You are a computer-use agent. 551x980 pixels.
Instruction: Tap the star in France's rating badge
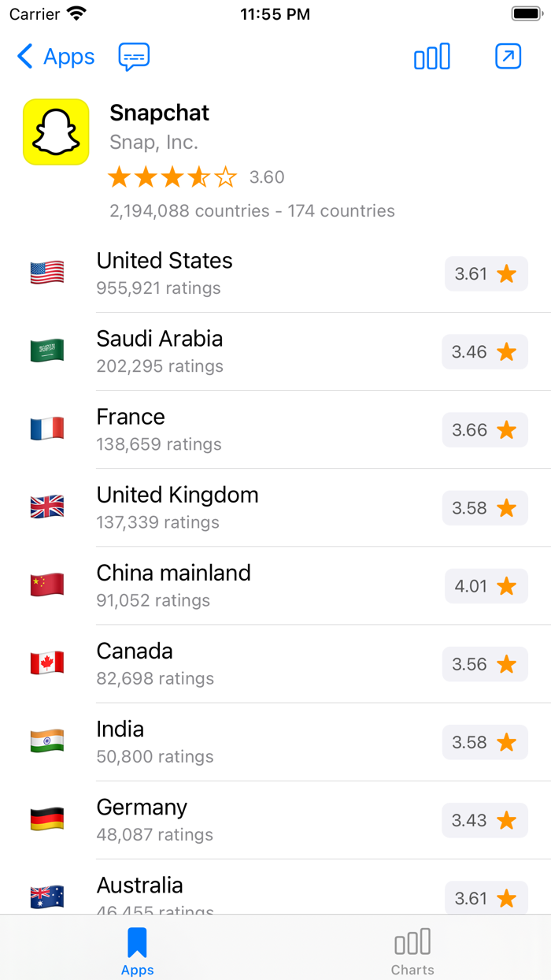click(x=507, y=430)
